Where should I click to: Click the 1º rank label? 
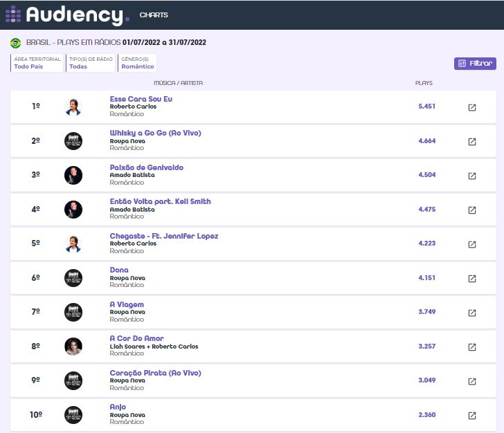point(36,106)
